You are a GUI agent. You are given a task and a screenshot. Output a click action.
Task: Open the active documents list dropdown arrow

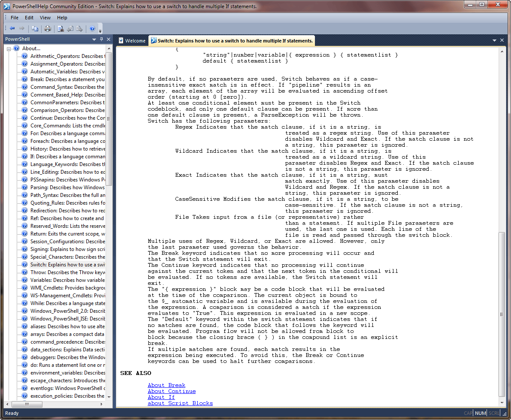[494, 40]
